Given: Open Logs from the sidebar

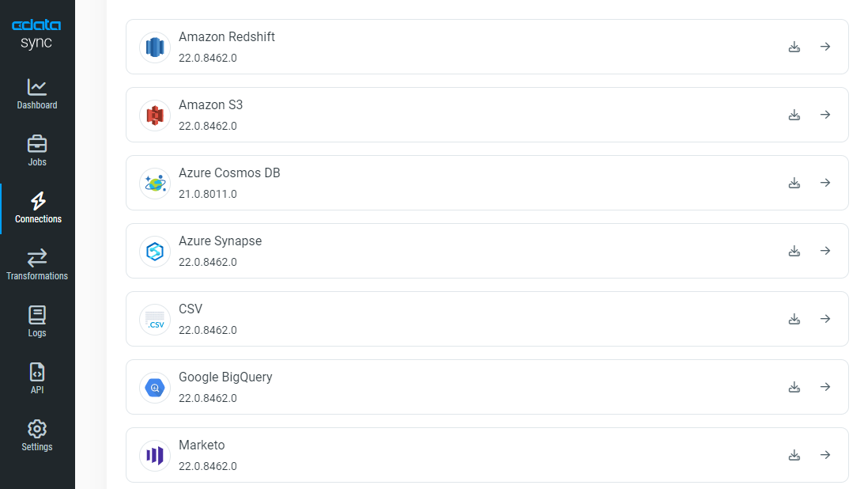Looking at the screenshot, I should click(x=37, y=321).
